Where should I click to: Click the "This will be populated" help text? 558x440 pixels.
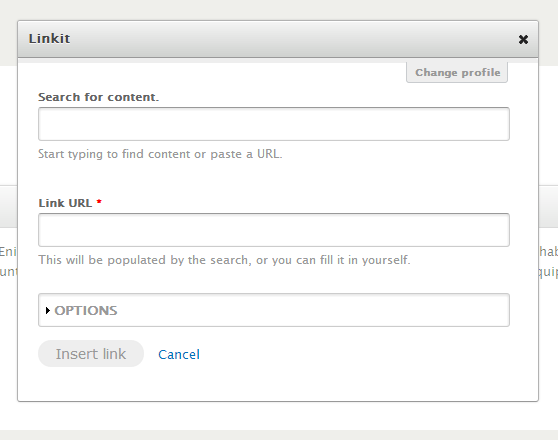pos(224,260)
